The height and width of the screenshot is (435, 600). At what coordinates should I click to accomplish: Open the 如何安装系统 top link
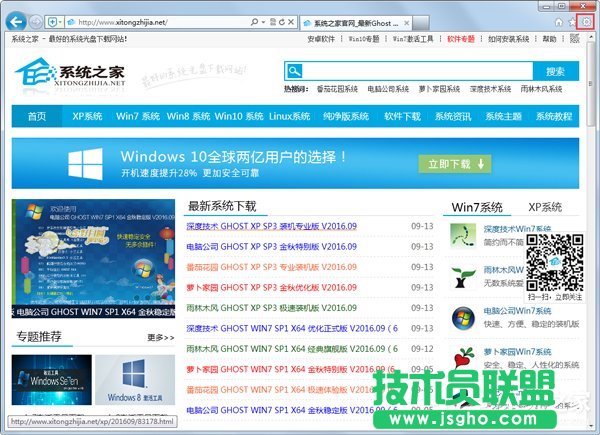(509, 39)
